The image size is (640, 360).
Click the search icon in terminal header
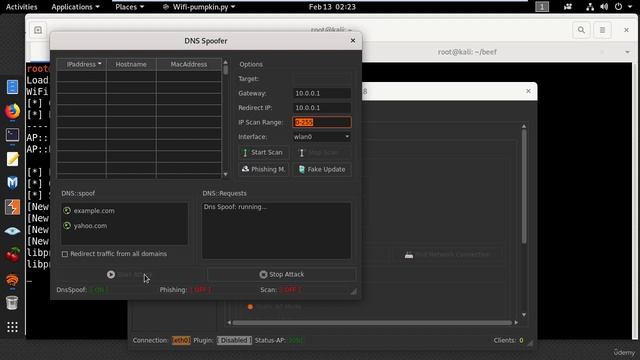click(581, 30)
